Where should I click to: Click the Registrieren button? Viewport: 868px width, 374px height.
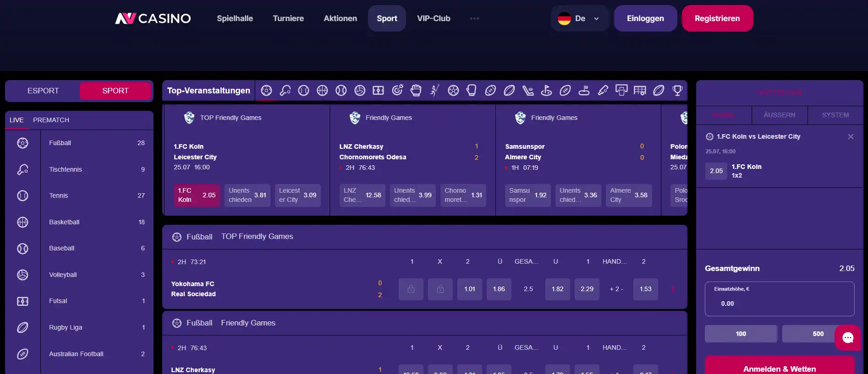(x=717, y=18)
